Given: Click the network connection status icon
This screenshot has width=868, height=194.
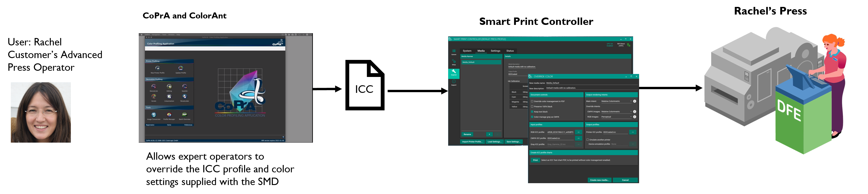Looking at the screenshot, I should (x=629, y=44).
